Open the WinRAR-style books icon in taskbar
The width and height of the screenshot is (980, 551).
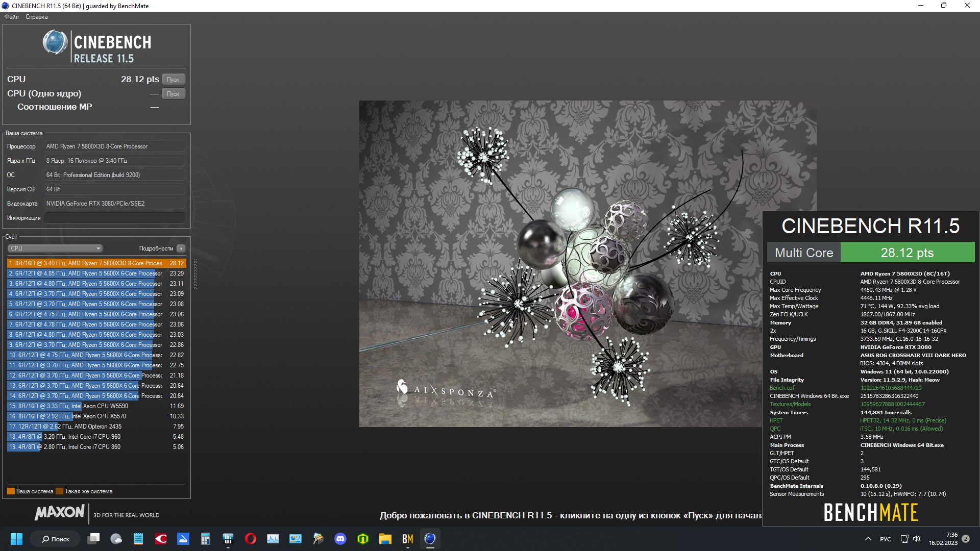pos(318,539)
